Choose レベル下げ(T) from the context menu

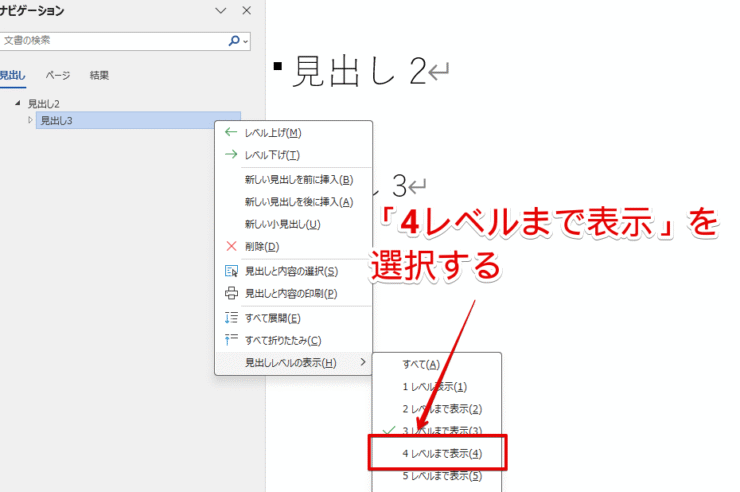point(294,155)
